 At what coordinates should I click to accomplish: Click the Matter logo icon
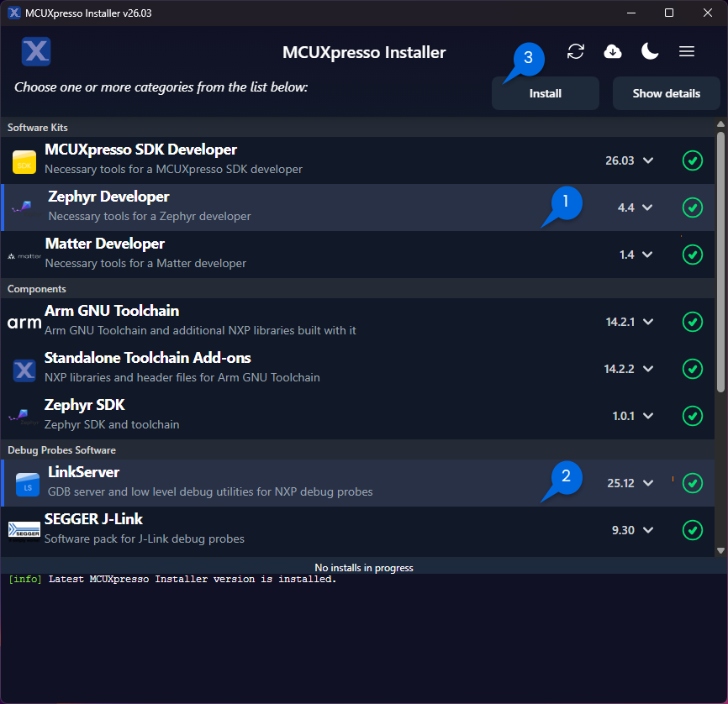pyautogui.click(x=24, y=256)
